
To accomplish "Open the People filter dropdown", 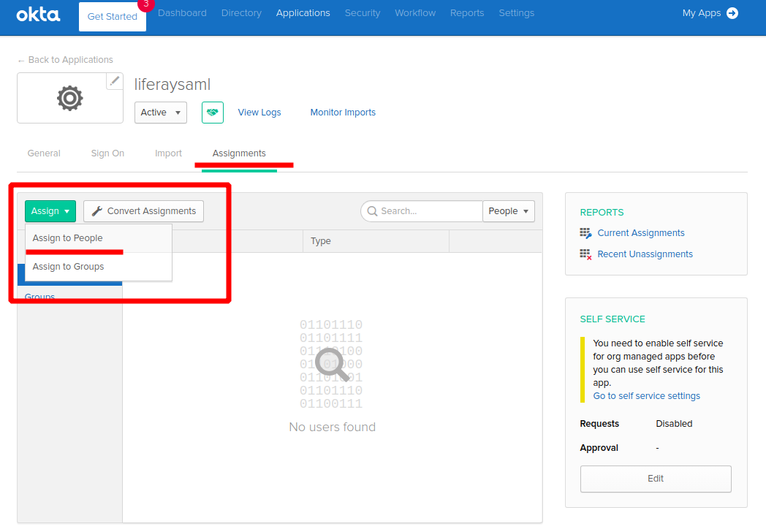I will pos(509,211).
